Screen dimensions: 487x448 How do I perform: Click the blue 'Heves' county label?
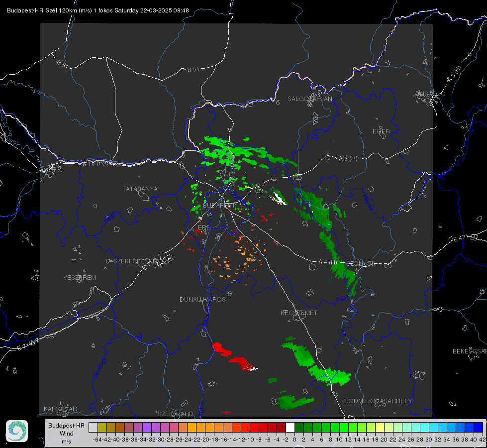368,203
